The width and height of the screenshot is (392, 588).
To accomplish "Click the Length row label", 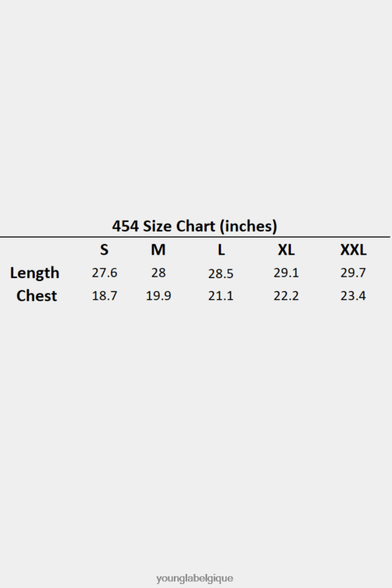I will (x=34, y=273).
